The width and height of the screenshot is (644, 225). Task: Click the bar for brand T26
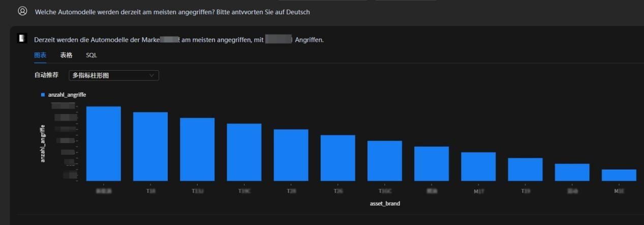338,158
